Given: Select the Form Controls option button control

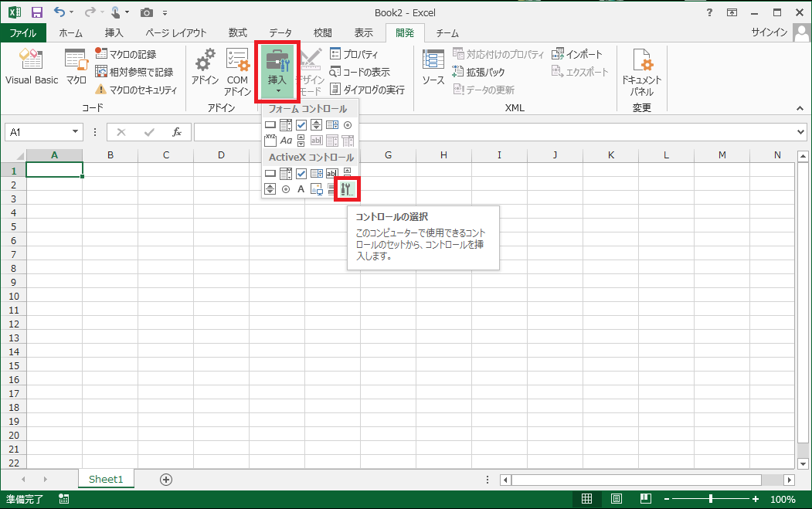Looking at the screenshot, I should (348, 125).
